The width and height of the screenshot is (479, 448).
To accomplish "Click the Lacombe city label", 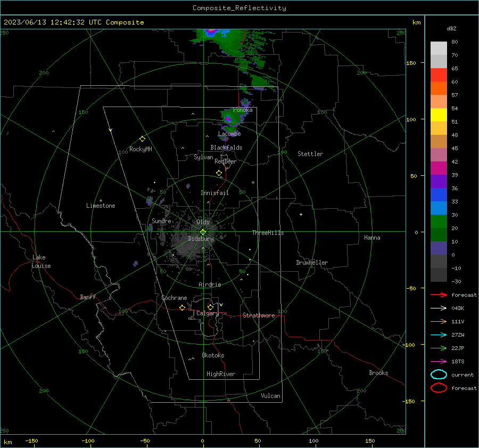I will click(229, 134).
